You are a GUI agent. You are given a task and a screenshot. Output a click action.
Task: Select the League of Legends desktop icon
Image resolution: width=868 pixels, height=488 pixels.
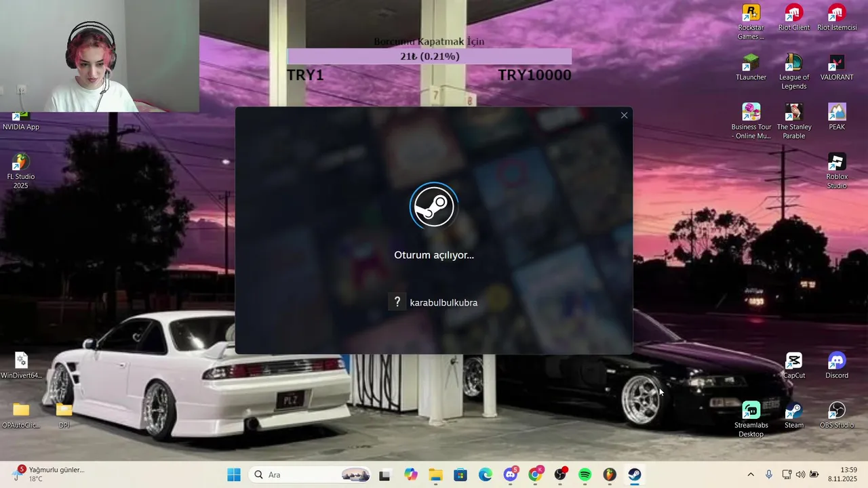793,71
